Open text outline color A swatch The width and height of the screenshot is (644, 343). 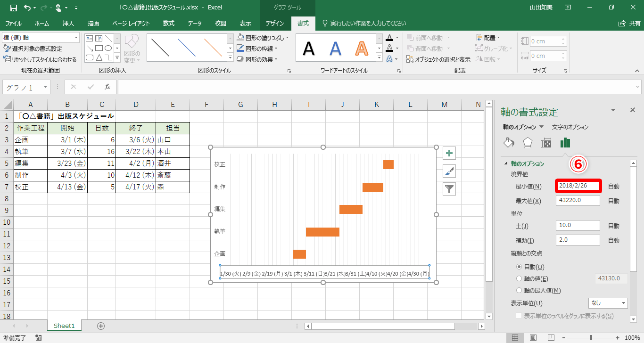[389, 48]
